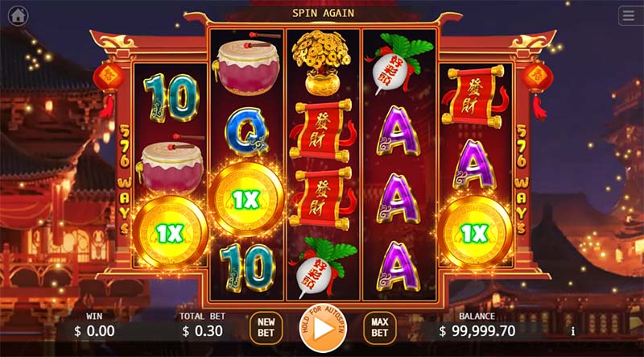Open the info icon near balance
This screenshot has width=644, height=357.
(x=573, y=331)
